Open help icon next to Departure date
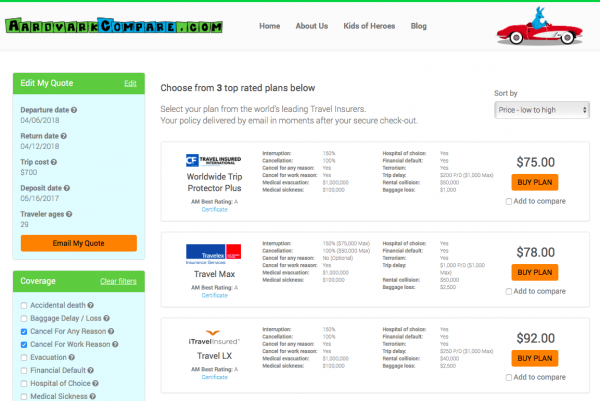Image resolution: width=600 pixels, height=401 pixels. [x=74, y=110]
